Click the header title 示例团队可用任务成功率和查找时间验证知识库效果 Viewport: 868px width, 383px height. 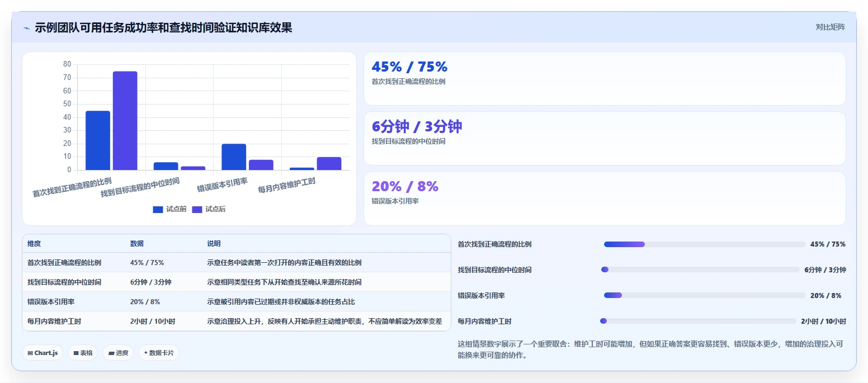pyautogui.click(x=163, y=27)
